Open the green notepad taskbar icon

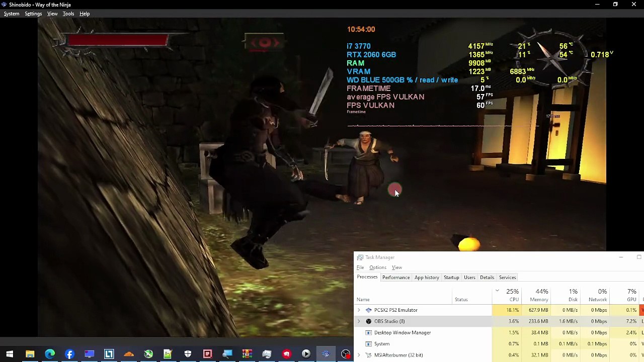click(x=168, y=354)
